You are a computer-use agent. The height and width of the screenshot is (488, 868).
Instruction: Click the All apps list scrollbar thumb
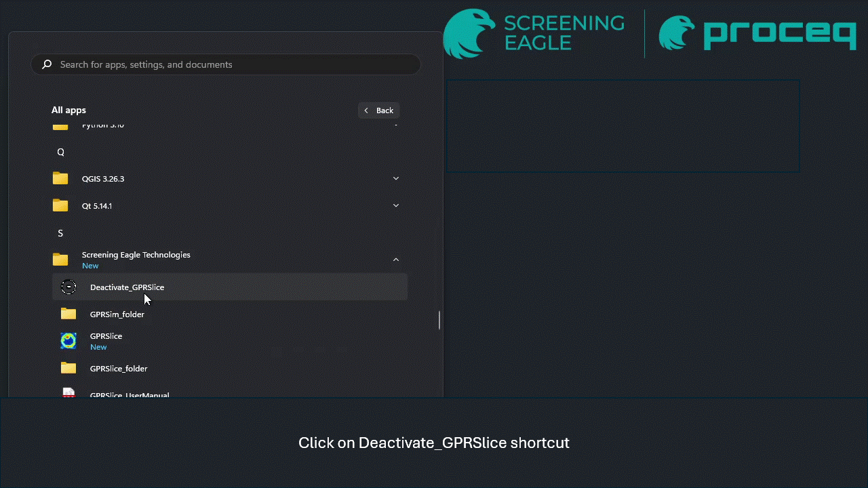click(439, 320)
